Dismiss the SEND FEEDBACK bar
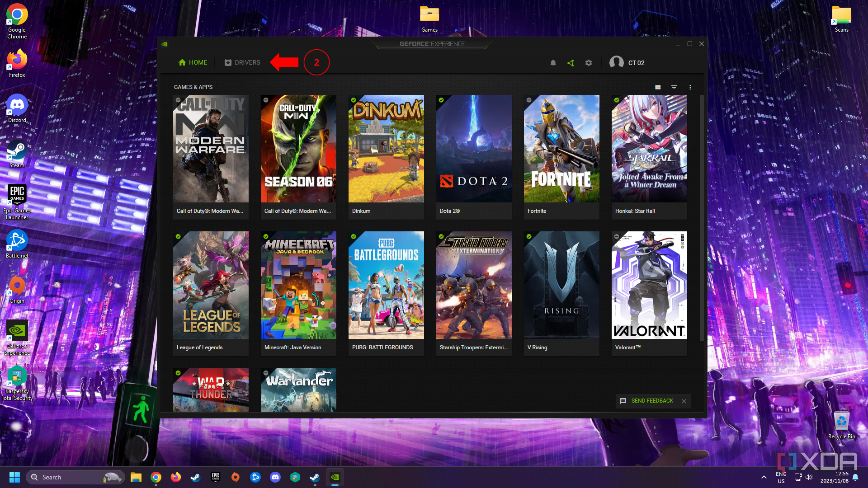 684,400
